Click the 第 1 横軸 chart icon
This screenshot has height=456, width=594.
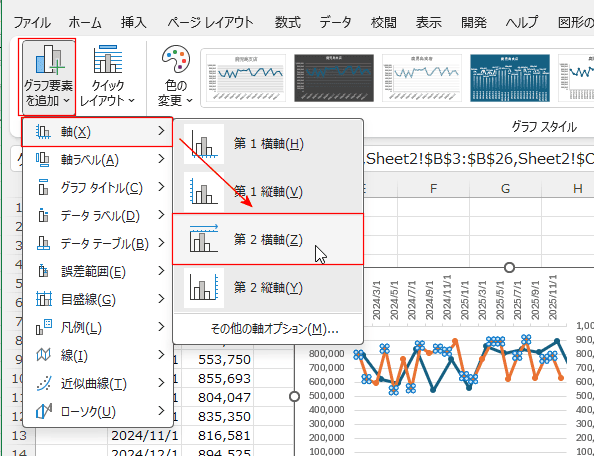204,144
